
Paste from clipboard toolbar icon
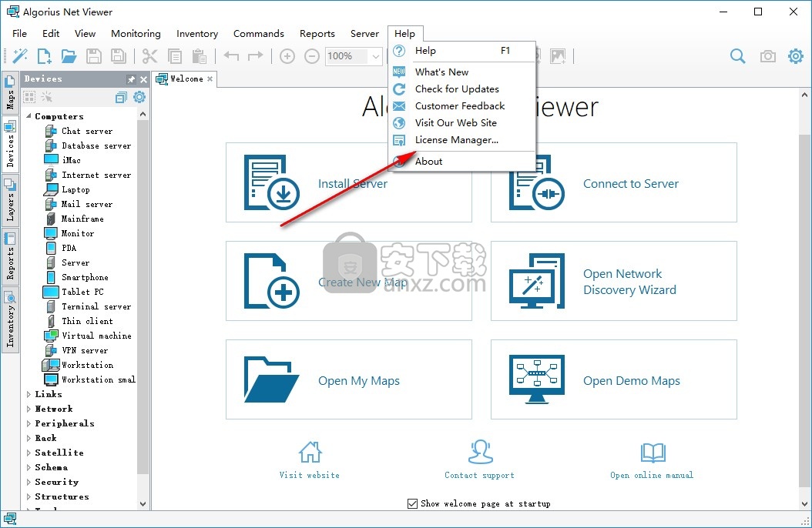click(200, 56)
